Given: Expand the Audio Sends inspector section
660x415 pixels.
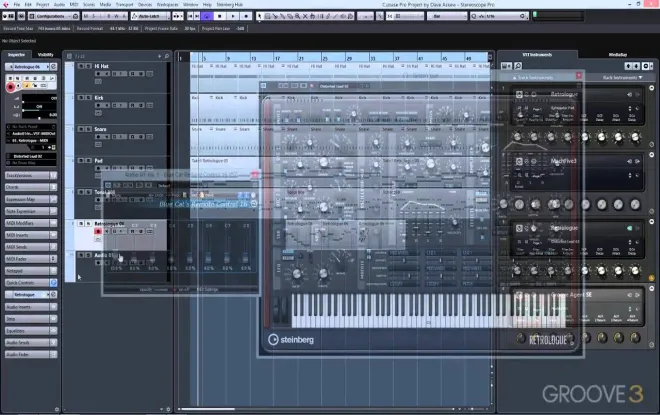Looking at the screenshot, I should [30, 343].
